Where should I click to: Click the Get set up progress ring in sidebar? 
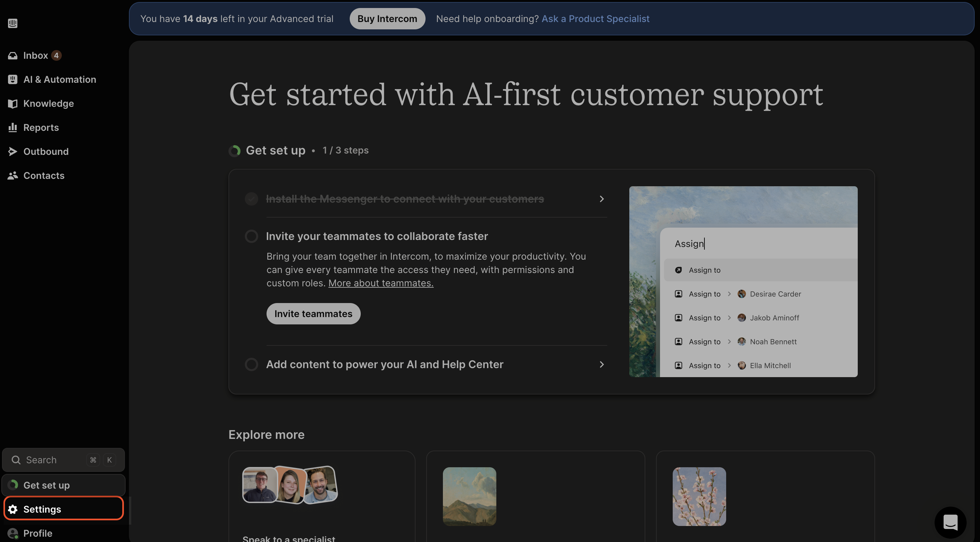click(13, 485)
